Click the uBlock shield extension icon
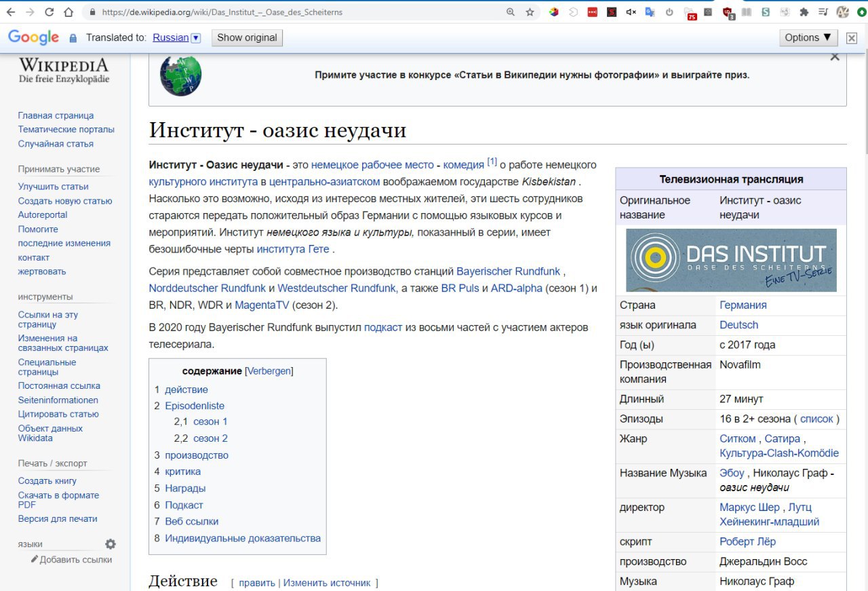This screenshot has width=868, height=591. tap(728, 13)
